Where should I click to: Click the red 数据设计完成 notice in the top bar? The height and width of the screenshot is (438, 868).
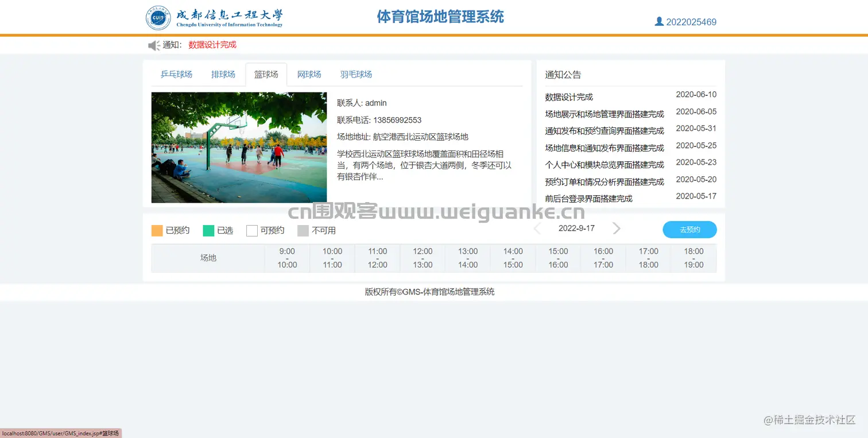click(212, 45)
